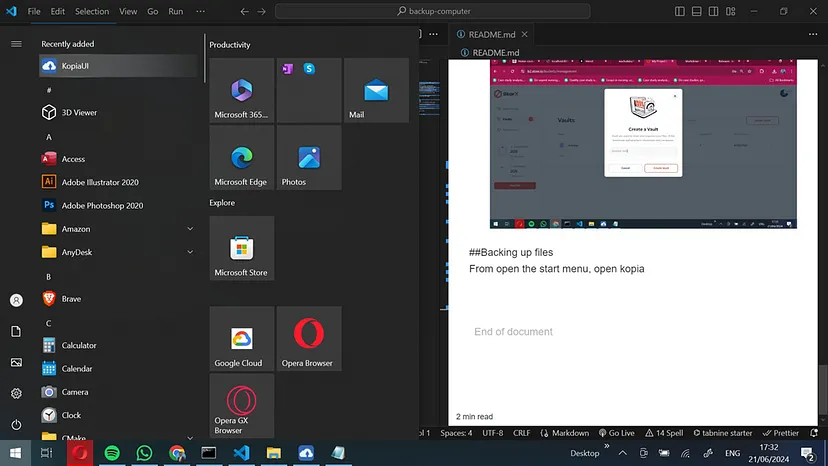Open Spotify from the taskbar
Screen dimensions: 828x466
pyautogui.click(x=112, y=453)
